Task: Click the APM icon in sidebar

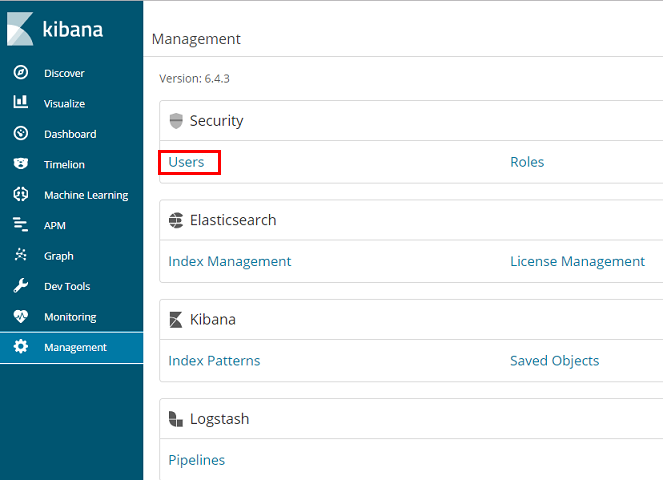Action: coord(21,225)
